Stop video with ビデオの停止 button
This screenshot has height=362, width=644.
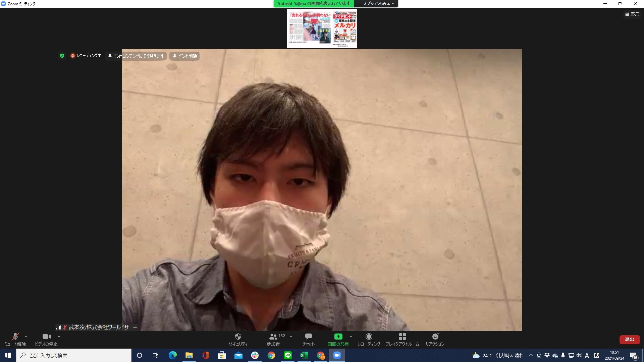46,339
